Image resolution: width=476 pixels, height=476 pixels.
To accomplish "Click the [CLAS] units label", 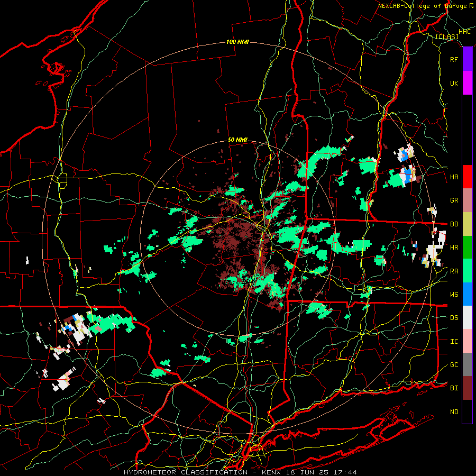I will pyautogui.click(x=447, y=37).
